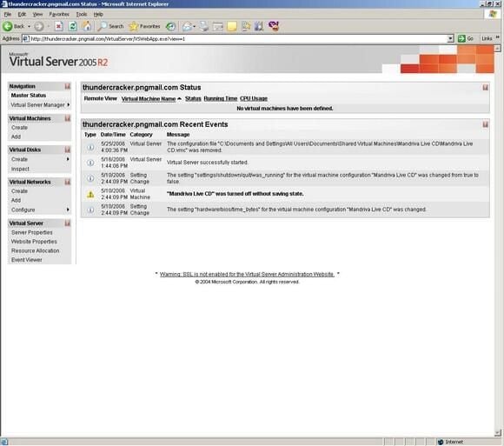Click the messenger icon in toolbar
Viewport: 504px width, 446px height.
pos(274,26)
